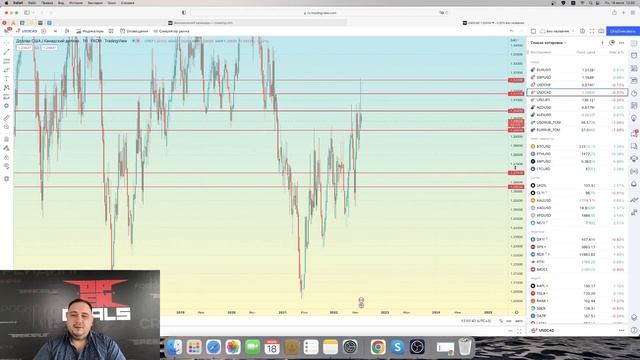Viewport: 640px width, 360px height.
Task: Open indicator templates icon
Action: [x=111, y=31]
